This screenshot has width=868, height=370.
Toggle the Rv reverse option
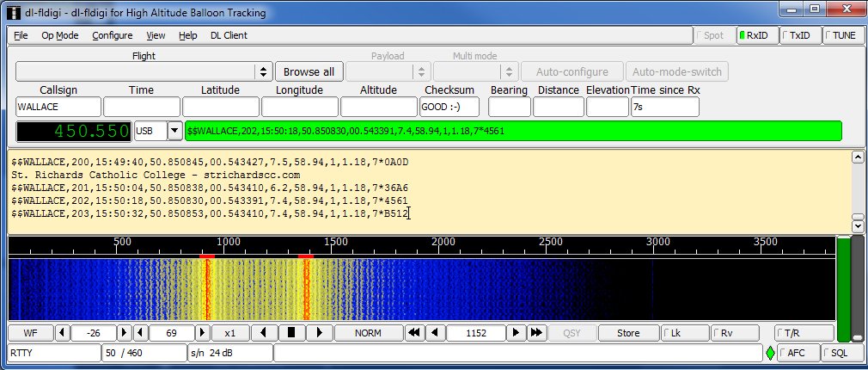coord(735,333)
